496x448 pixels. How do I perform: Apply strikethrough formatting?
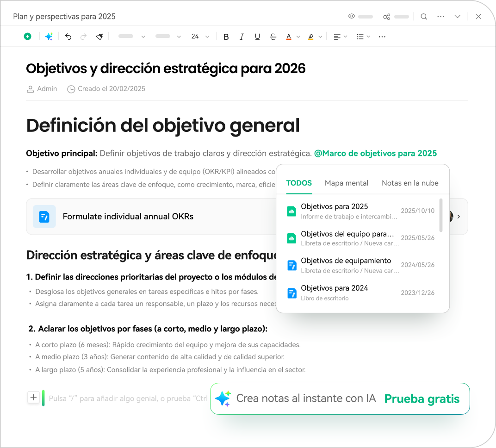pos(273,37)
